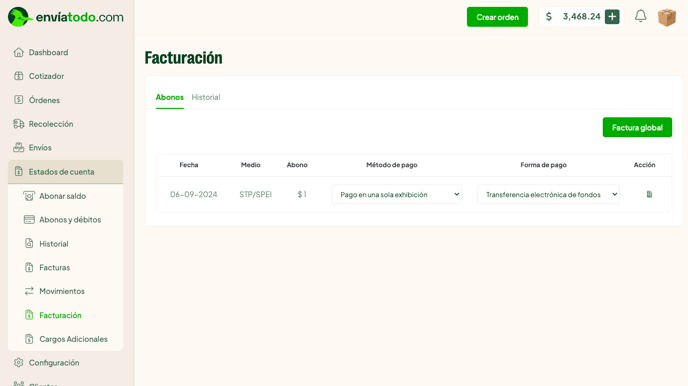Click the Abono column header
The width and height of the screenshot is (688, 386).
click(x=297, y=165)
